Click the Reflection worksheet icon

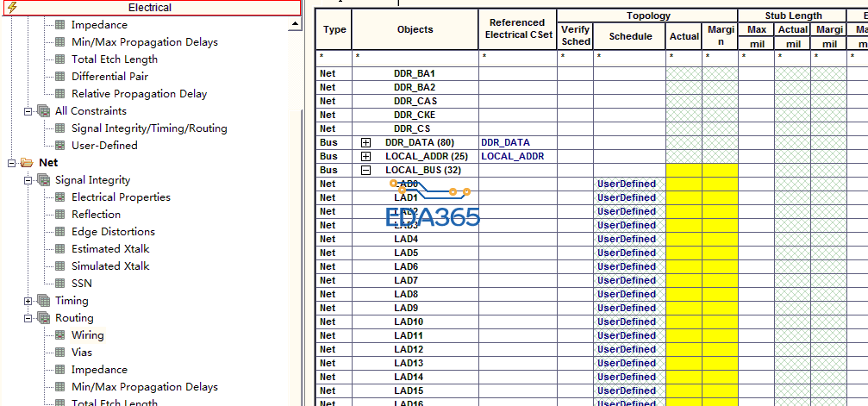pos(60,215)
